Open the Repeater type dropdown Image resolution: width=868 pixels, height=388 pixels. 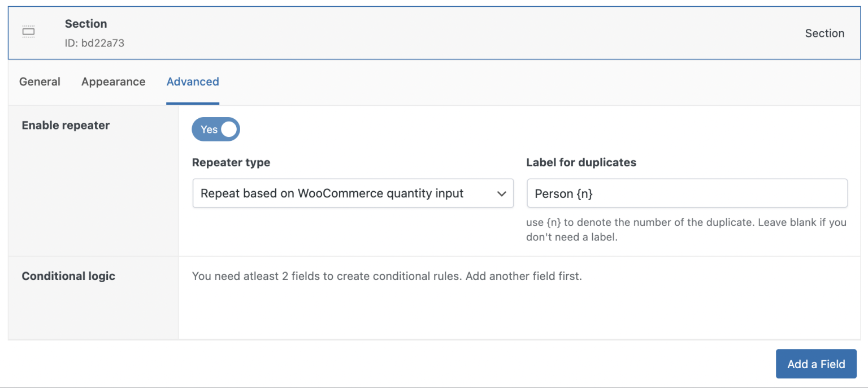[x=353, y=193]
